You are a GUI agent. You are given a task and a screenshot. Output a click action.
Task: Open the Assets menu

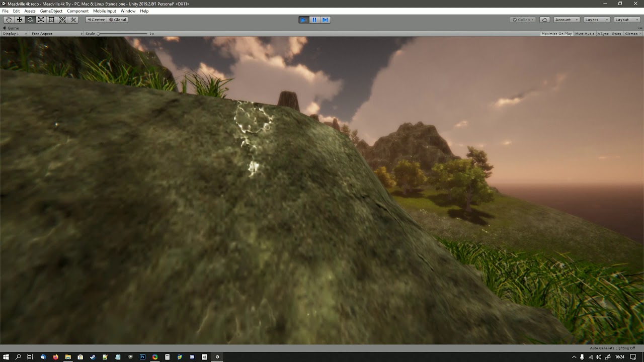[30, 11]
